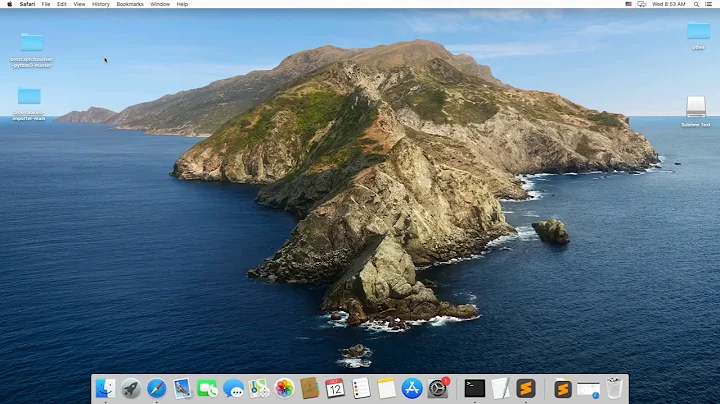Click Sublime Text icon beside TextEdit

click(x=526, y=388)
